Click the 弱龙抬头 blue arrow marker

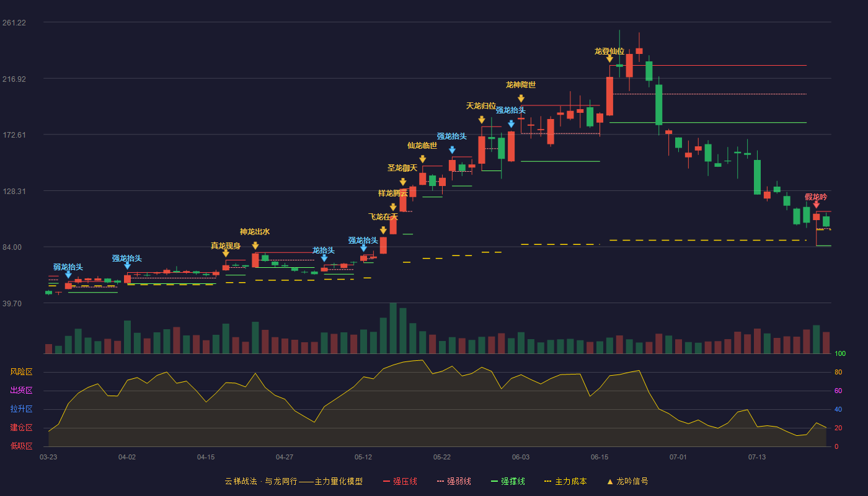(x=68, y=275)
